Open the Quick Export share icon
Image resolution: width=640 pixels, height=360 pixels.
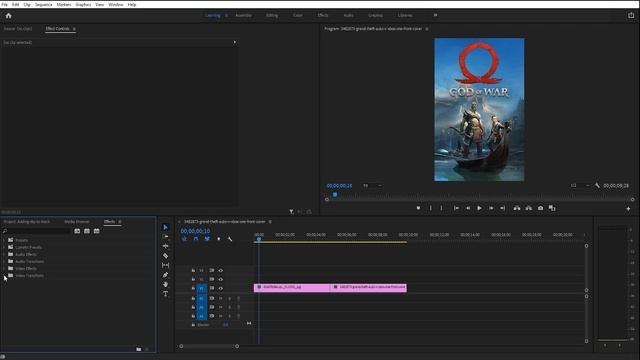[631, 15]
